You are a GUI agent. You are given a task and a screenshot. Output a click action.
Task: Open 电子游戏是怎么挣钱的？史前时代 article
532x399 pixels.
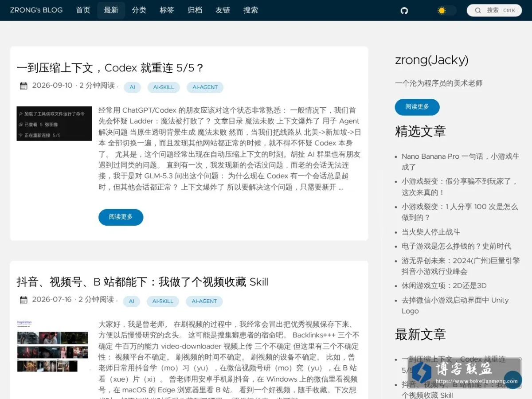pos(457,246)
